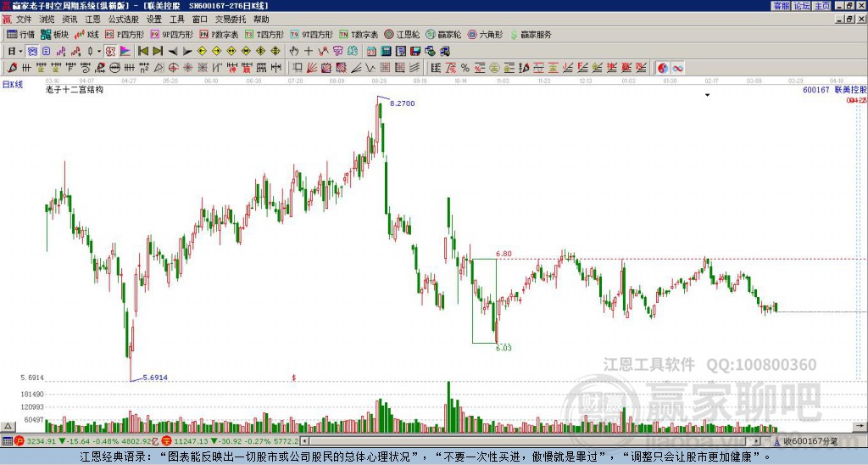This screenshot has height=465, width=868.
Task: Open the 帮助 menu
Action: tap(261, 20)
